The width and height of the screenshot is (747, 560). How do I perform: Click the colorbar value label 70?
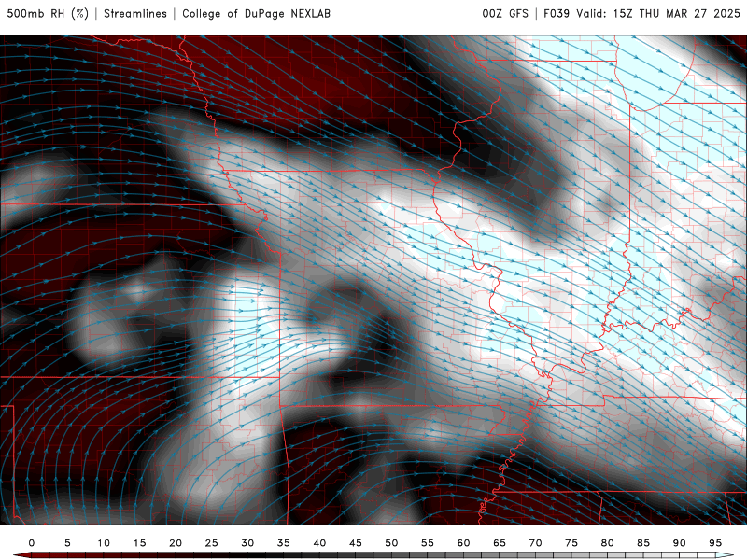point(535,543)
